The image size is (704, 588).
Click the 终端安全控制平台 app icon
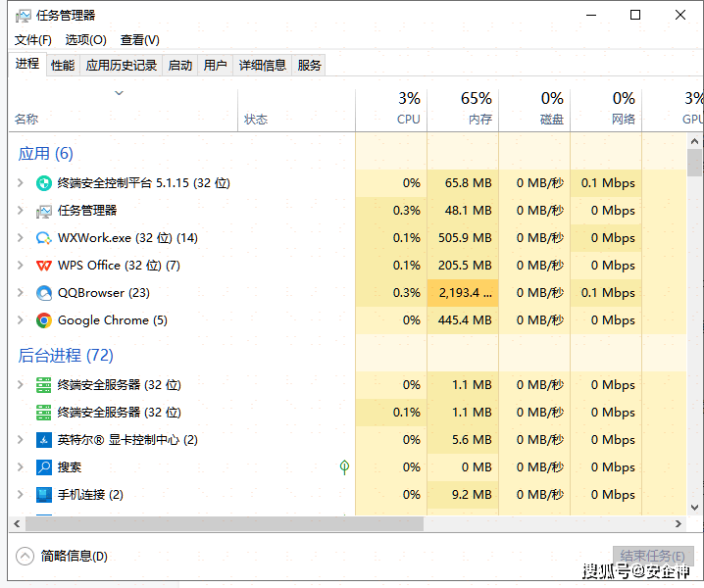(x=43, y=183)
